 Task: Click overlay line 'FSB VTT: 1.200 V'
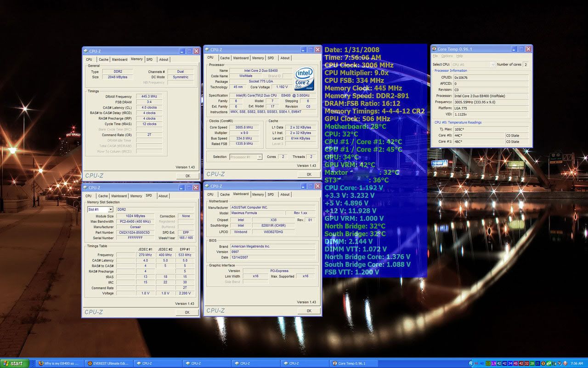click(x=352, y=272)
